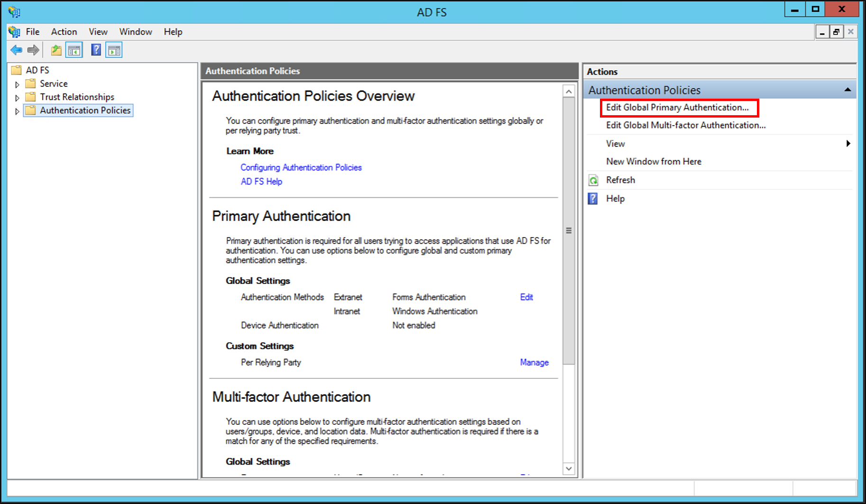
Task: Open the View submenu arrow in Actions pane
Action: tap(849, 143)
